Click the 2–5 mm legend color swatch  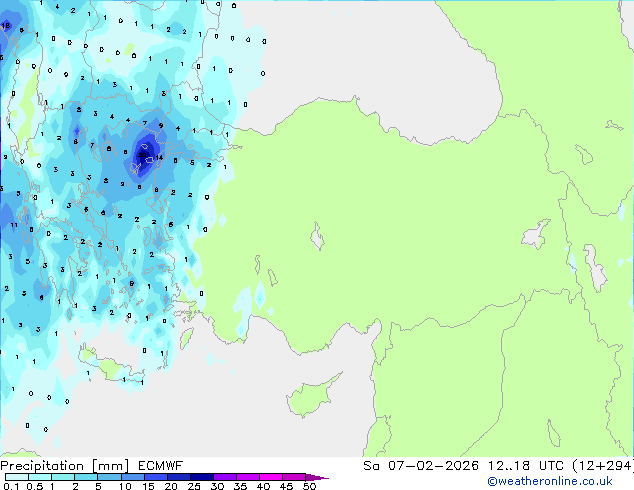tap(86, 477)
